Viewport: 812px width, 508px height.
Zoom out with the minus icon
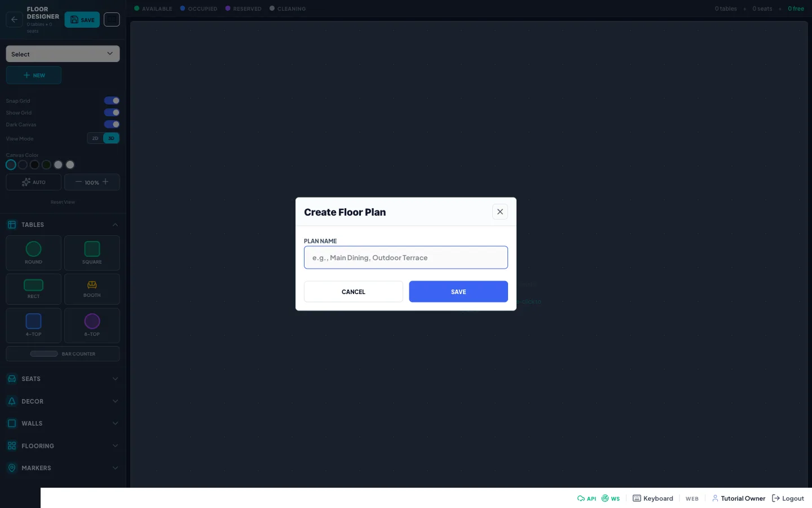coord(78,182)
